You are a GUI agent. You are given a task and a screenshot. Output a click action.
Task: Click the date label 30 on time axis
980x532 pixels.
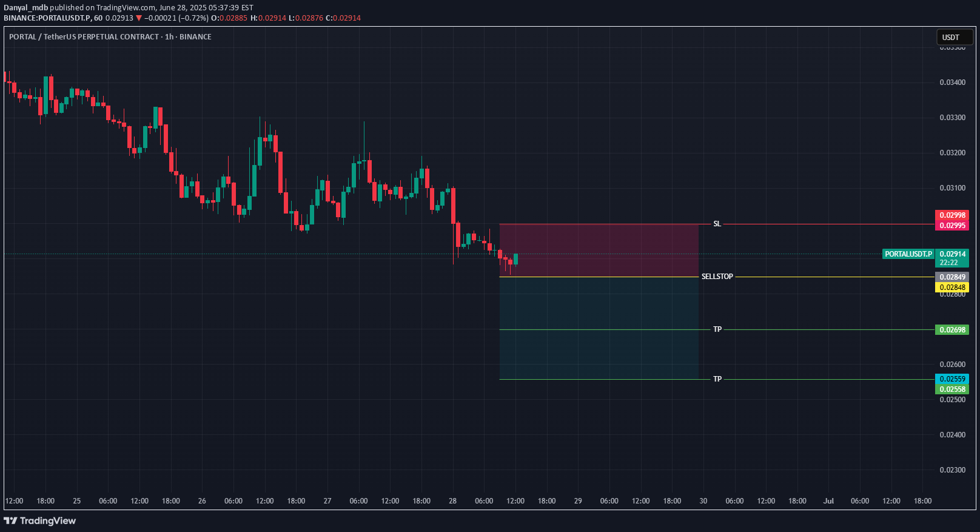703,501
